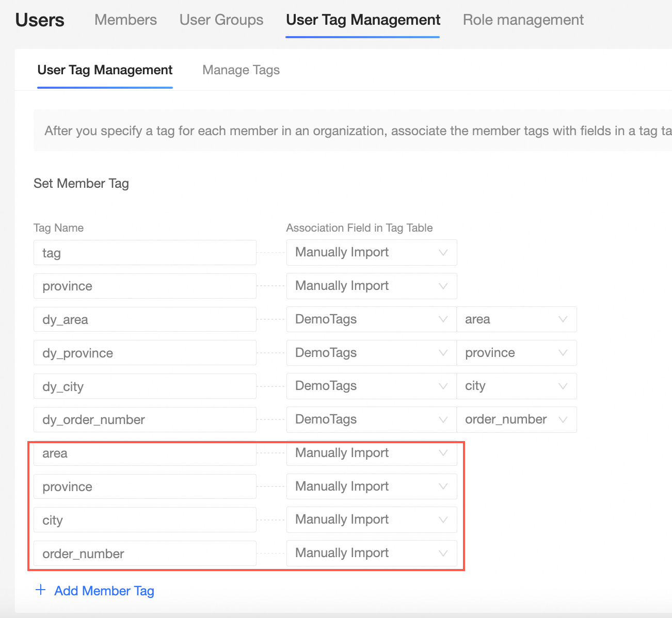Select the User Tag Management sub-tab
The height and width of the screenshot is (618, 672).
tap(105, 70)
